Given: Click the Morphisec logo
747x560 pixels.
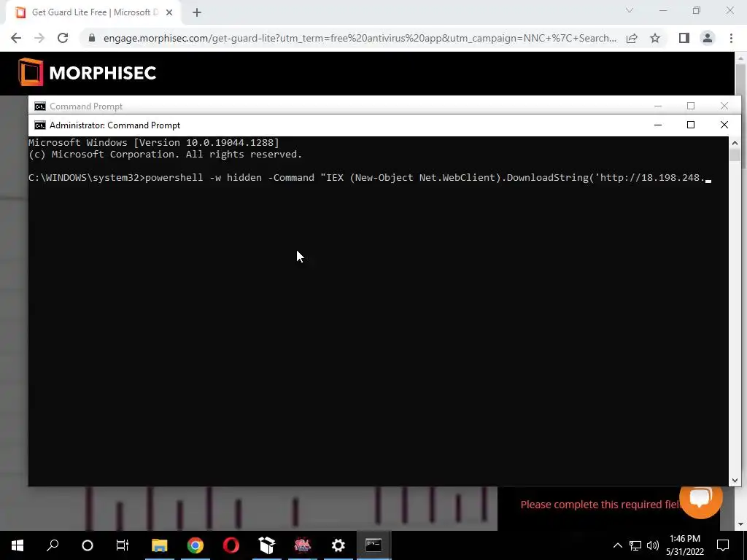Looking at the screenshot, I should (x=88, y=72).
